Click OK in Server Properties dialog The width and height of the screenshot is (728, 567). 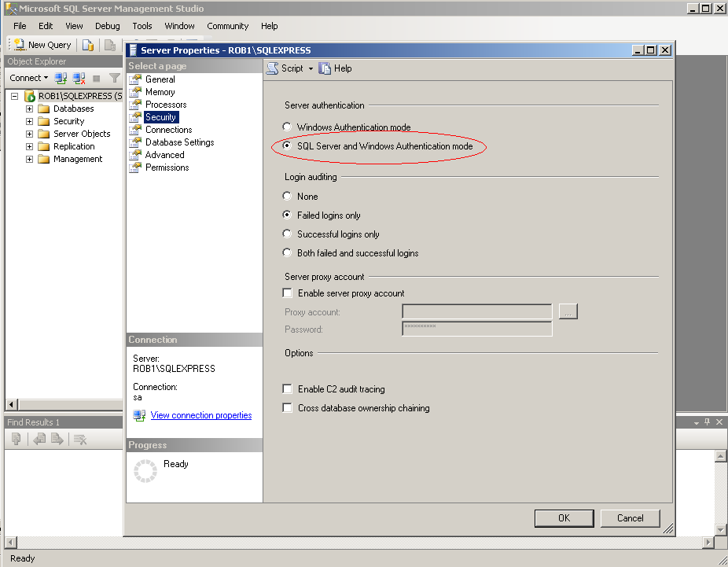(564, 518)
